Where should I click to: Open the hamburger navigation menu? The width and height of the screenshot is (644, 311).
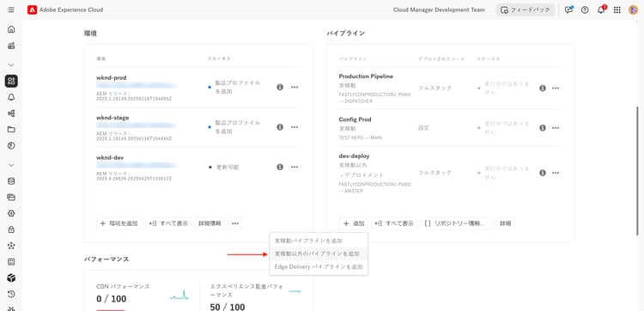(11, 9)
